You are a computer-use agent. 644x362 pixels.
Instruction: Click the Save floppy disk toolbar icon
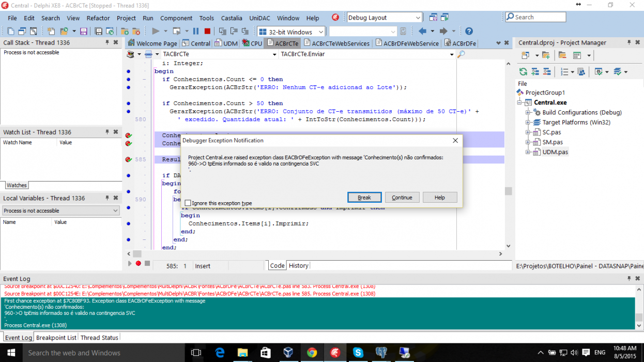[x=83, y=31]
